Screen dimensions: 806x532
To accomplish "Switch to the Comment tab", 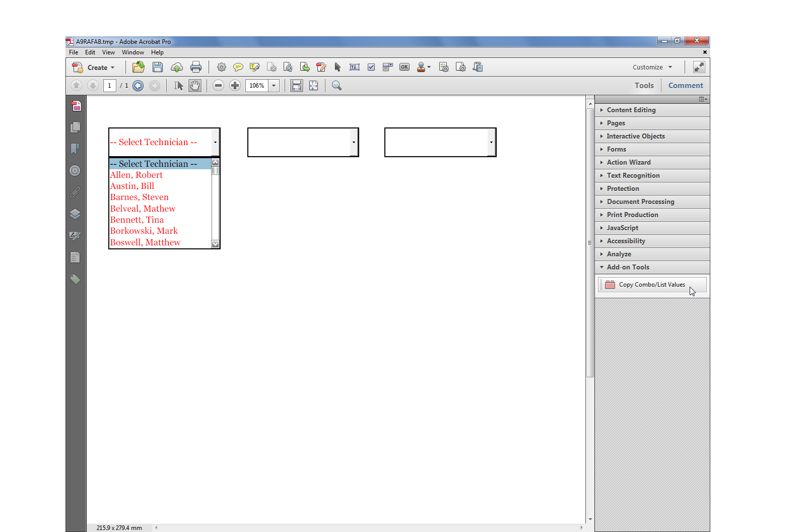I will point(685,85).
